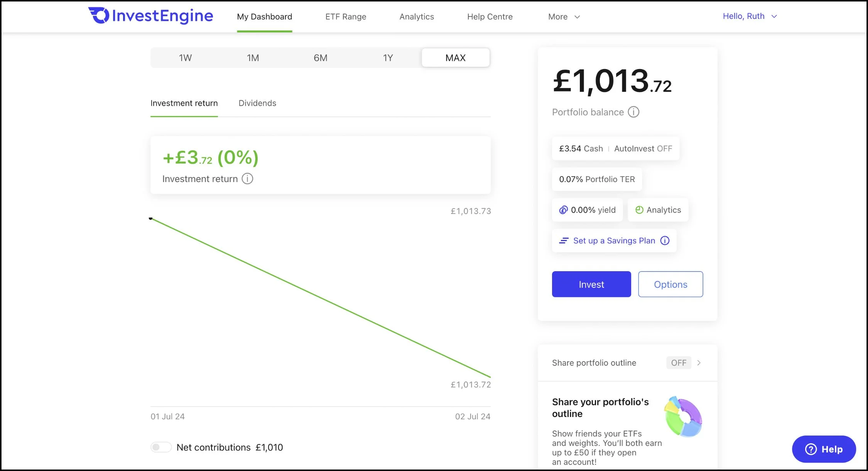Image resolution: width=868 pixels, height=471 pixels.
Task: Click the Savings Plan bars icon
Action: coord(564,241)
